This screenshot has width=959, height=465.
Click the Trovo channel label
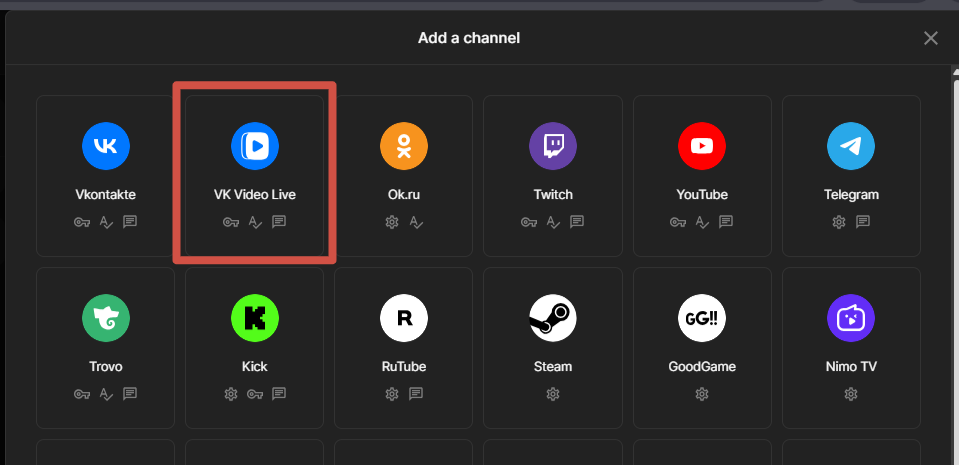click(x=106, y=366)
